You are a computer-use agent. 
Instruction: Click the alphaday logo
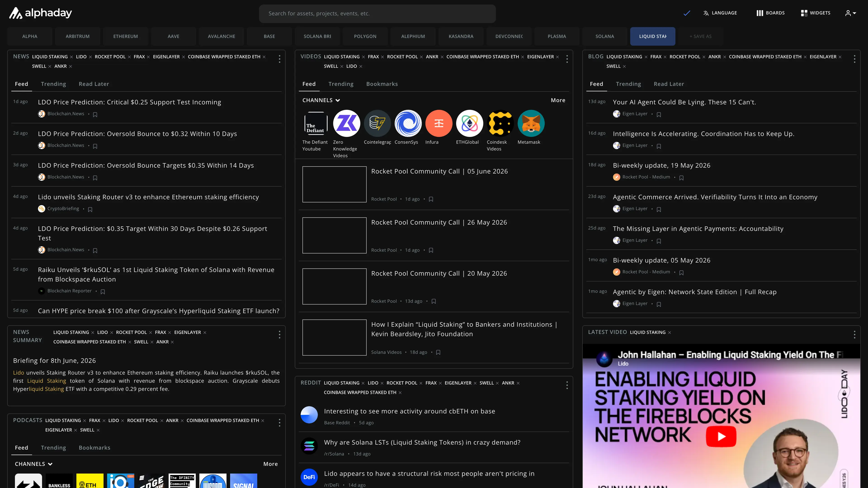40,13
